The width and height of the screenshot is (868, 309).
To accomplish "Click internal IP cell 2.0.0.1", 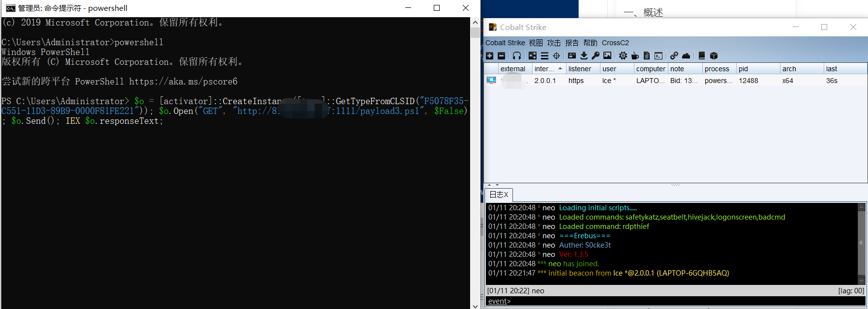I will point(545,81).
